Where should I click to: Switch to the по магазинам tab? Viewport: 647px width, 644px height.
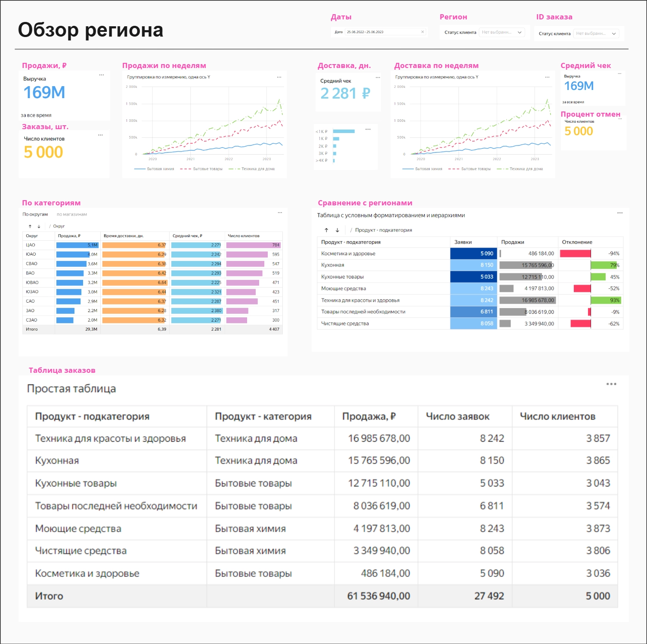tap(71, 214)
